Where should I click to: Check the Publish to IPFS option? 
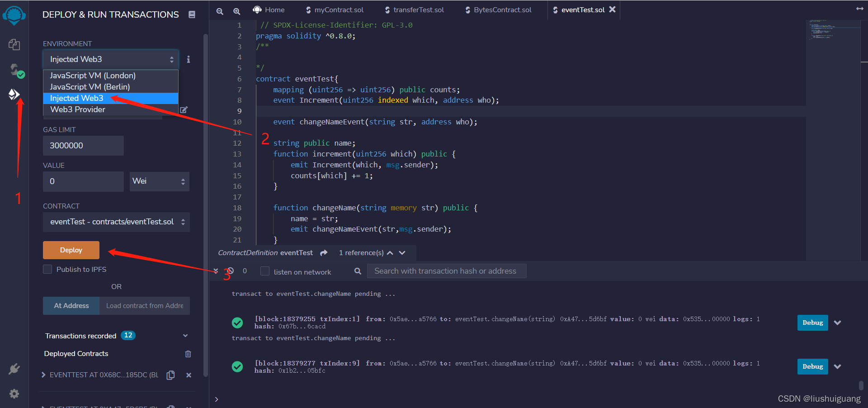tap(47, 269)
